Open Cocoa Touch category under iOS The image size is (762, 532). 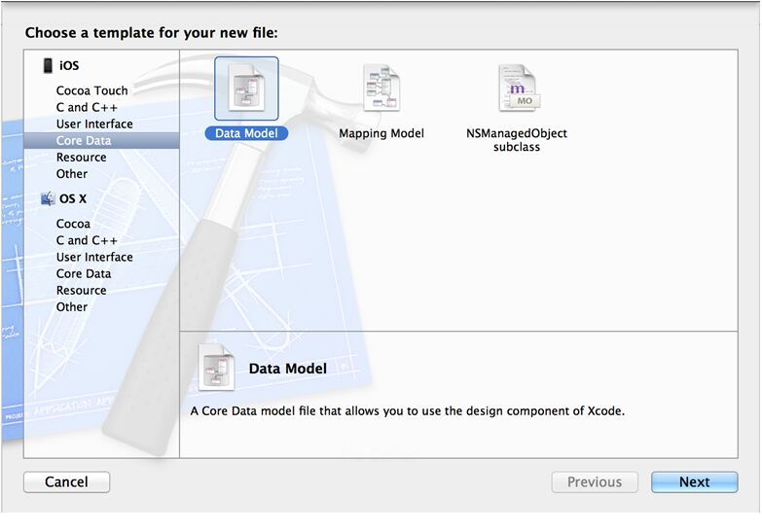click(91, 90)
